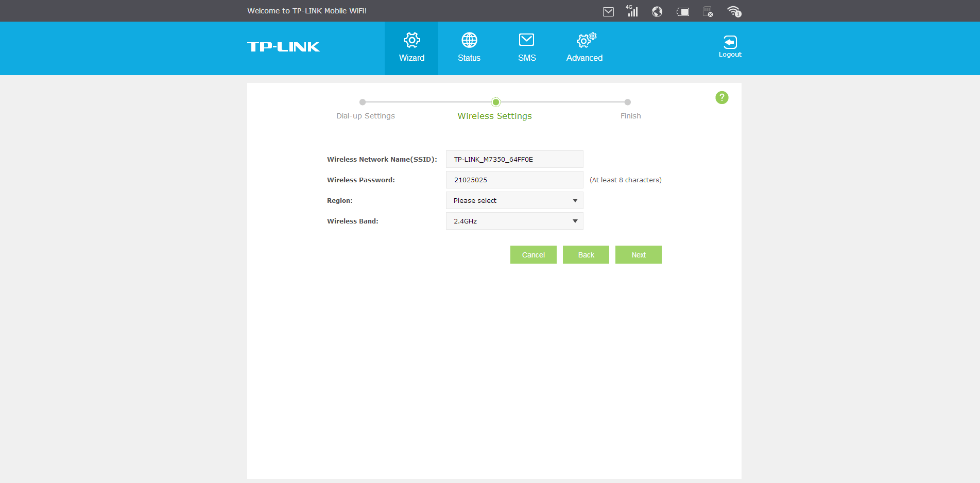Screen dimensions: 980x483
Task: Click the globe internet status icon
Action: pyautogui.click(x=657, y=11)
